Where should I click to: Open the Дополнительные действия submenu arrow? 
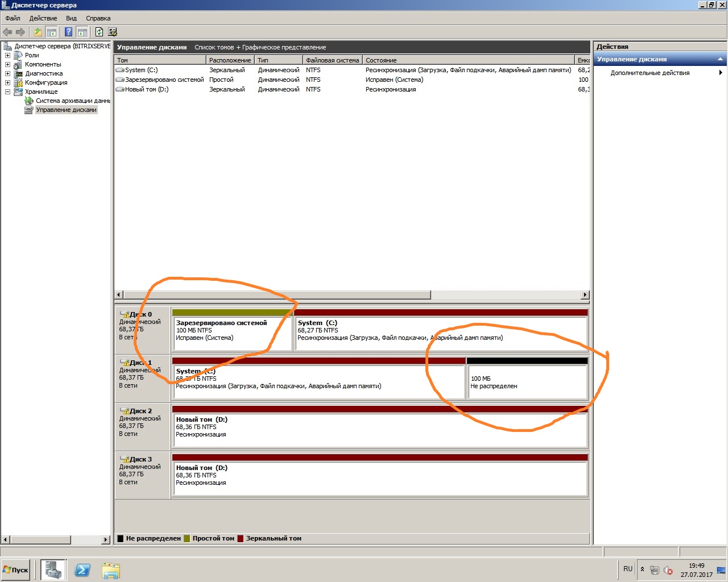[x=721, y=73]
